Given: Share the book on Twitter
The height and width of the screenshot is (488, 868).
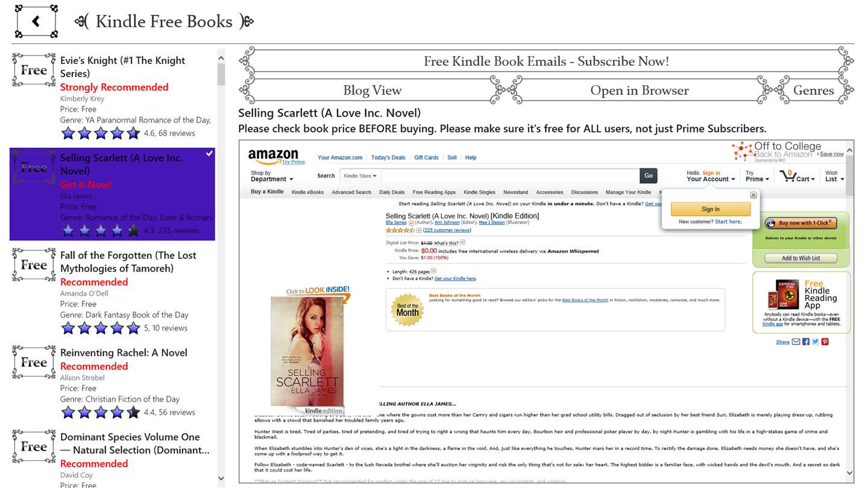Looking at the screenshot, I should tap(816, 341).
